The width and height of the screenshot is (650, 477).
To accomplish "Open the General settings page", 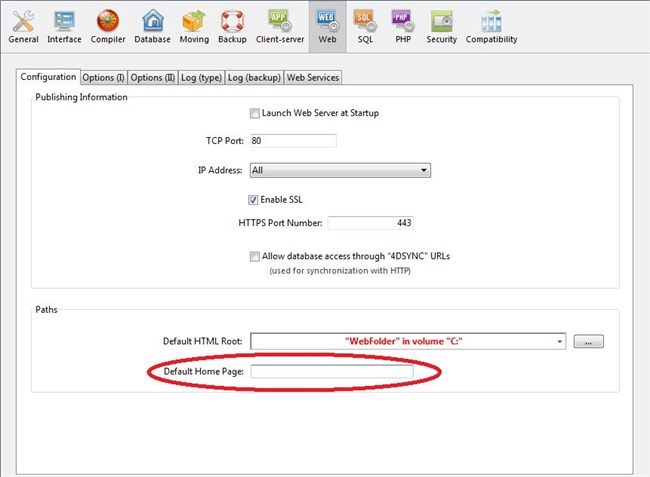I will pyautogui.click(x=23, y=25).
